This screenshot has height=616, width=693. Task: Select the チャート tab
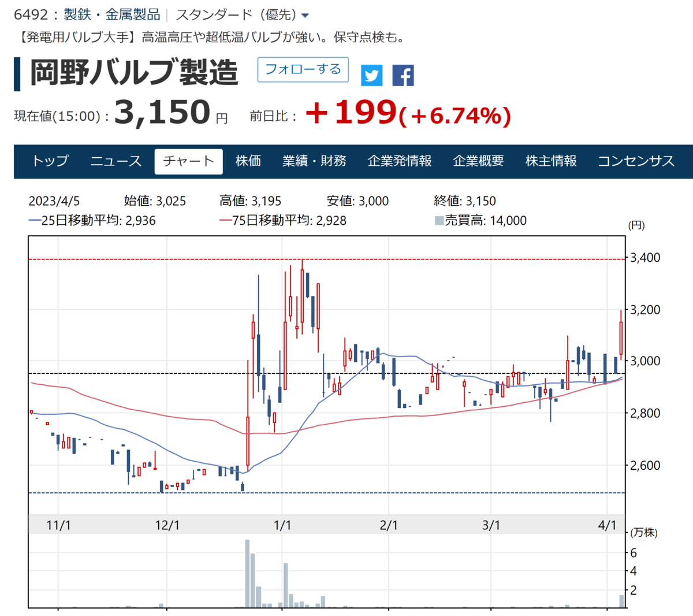188,161
